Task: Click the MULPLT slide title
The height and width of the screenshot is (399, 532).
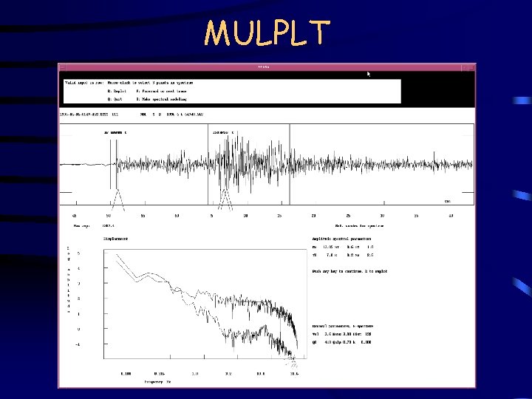Action: tap(267, 33)
